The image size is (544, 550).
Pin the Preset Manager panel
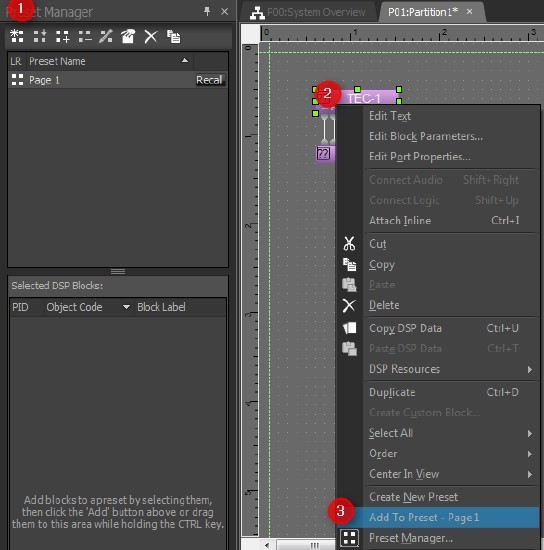click(207, 12)
